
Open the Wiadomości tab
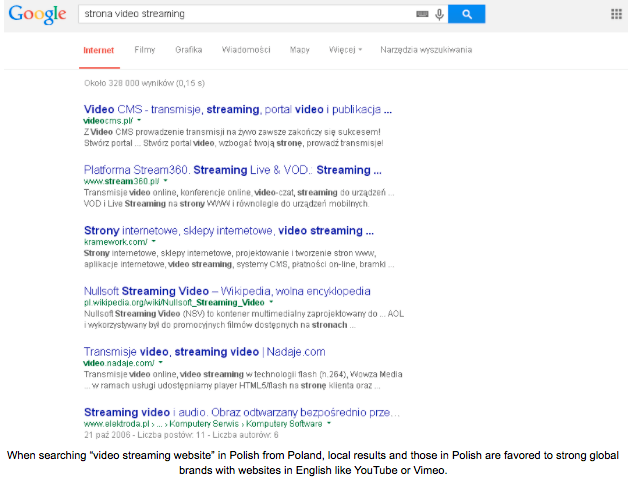[x=245, y=49]
